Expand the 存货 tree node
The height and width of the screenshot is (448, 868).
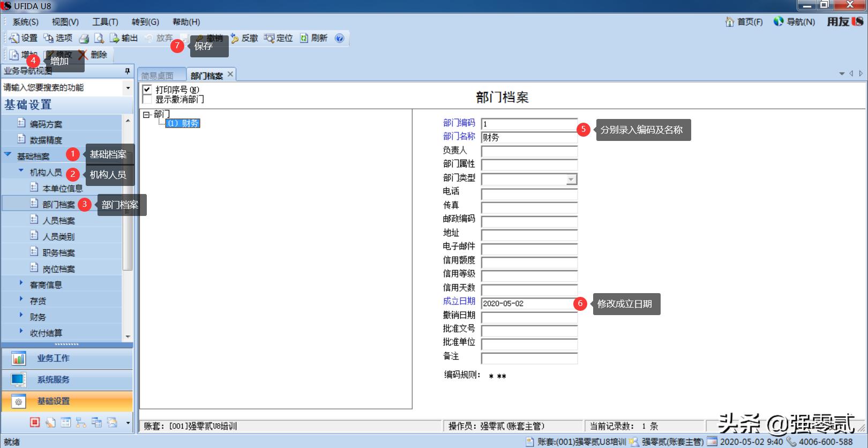click(x=21, y=298)
